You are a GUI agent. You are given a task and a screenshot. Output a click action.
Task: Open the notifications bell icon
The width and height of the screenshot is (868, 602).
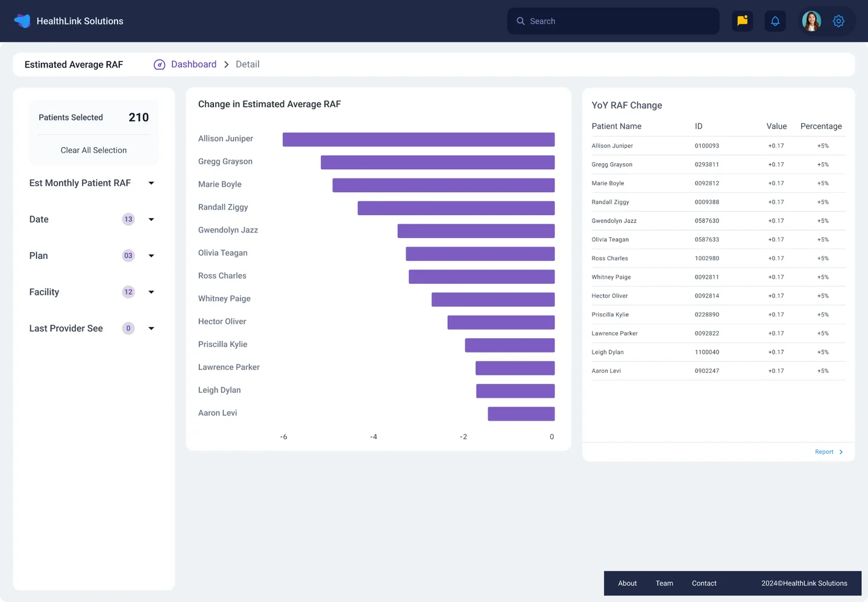(775, 21)
